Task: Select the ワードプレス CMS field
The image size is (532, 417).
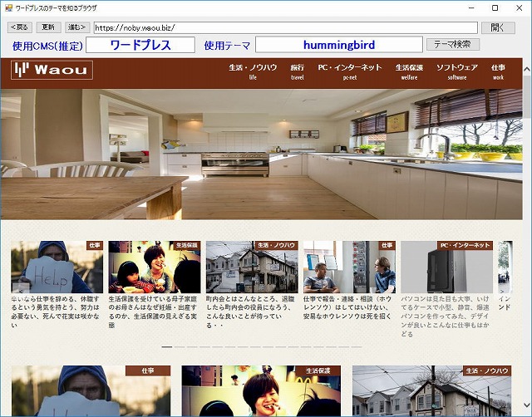Action: click(140, 45)
